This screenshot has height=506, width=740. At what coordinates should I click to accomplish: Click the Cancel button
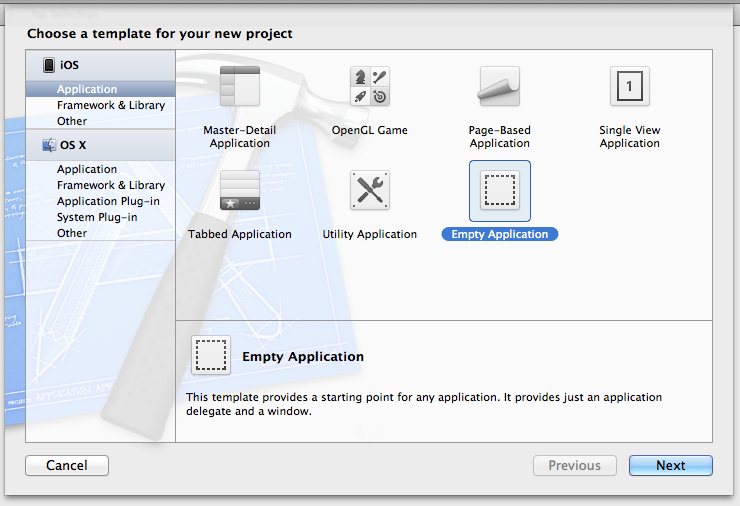point(67,465)
